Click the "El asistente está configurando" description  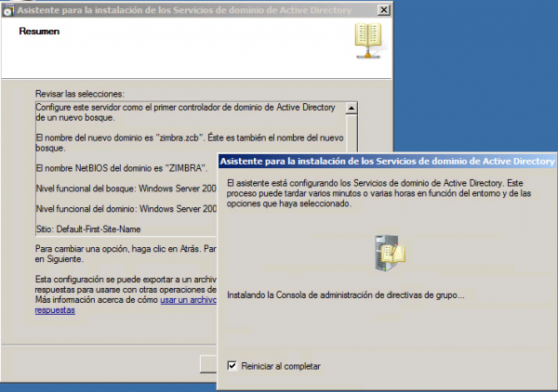[379, 193]
